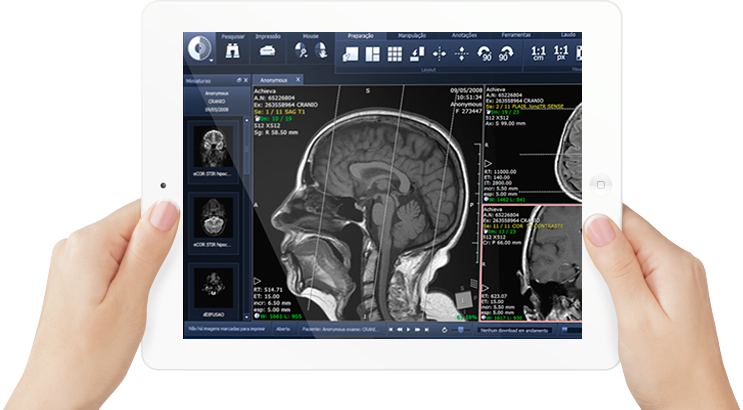Choose the three-by-three grid layout icon
This screenshot has width=743, height=410.
[395, 54]
